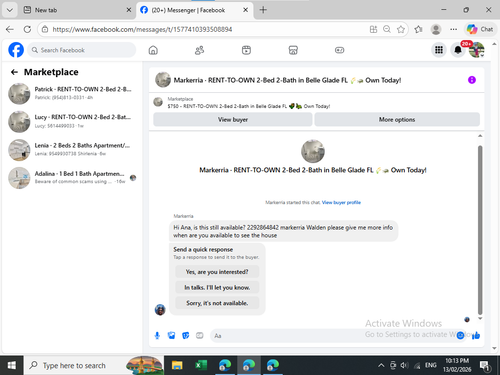Follow the View buyer profile link

pos(341,202)
